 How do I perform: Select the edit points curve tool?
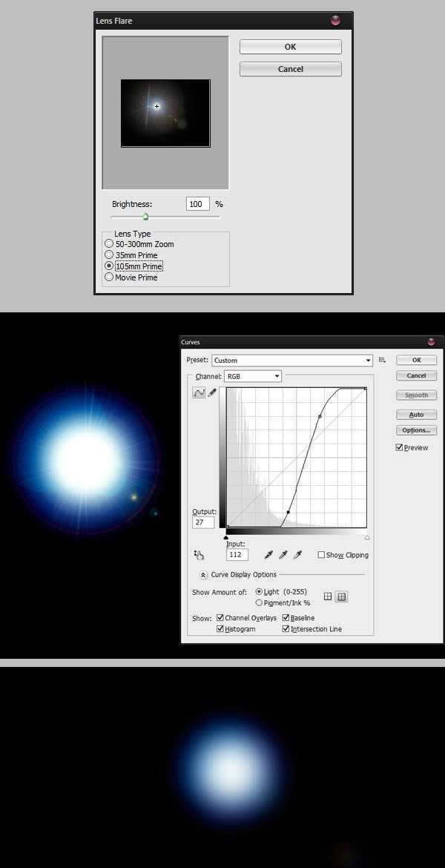[199, 392]
